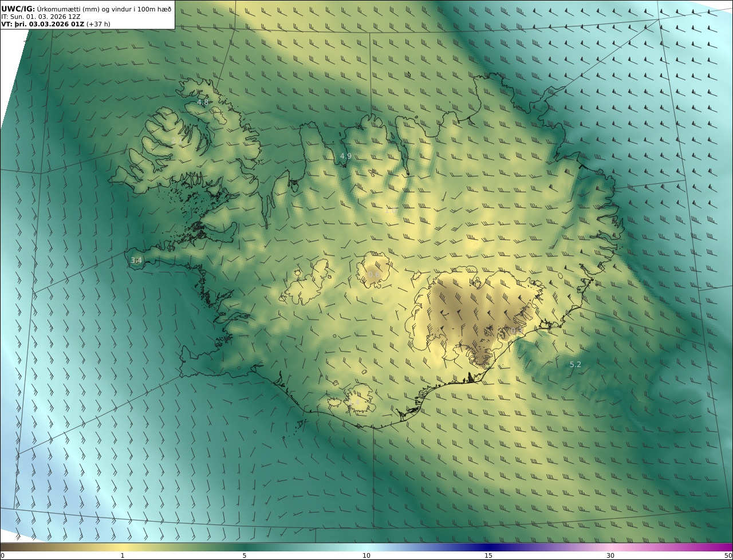Image resolution: width=733 pixels, height=560 pixels.
Task: Click the valid time line 'VT: þri. 03.03.2026 01Z'
Action: coord(42,24)
